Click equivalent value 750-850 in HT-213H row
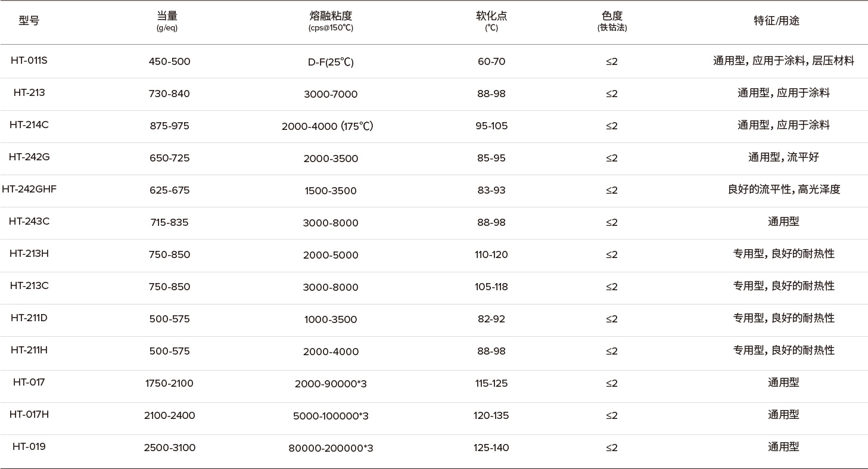868x469 pixels. [169, 255]
